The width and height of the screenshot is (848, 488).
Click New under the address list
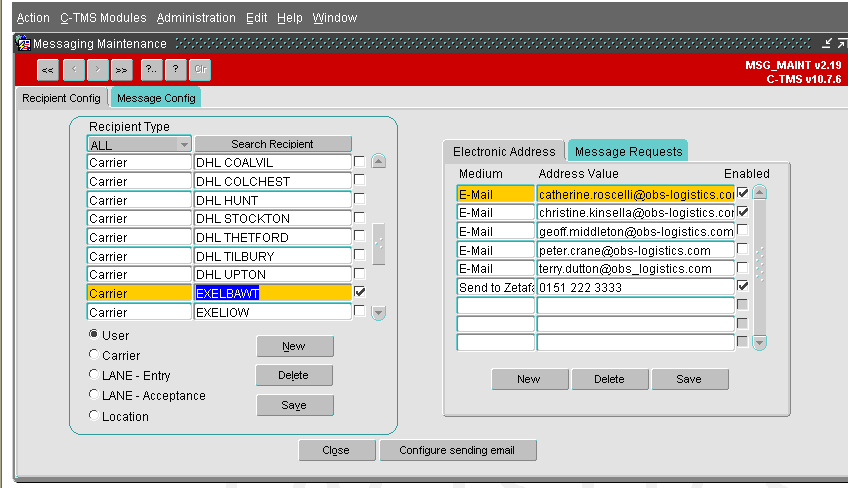[529, 379]
